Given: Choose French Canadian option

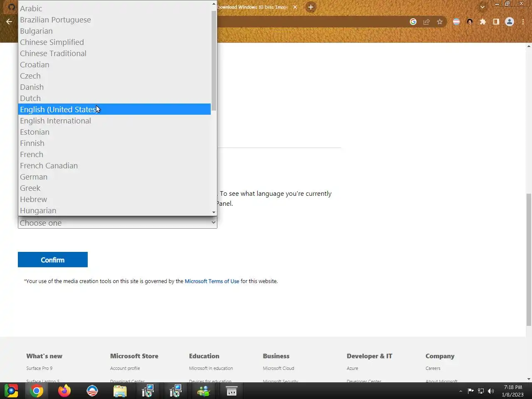Looking at the screenshot, I should (115, 165).
